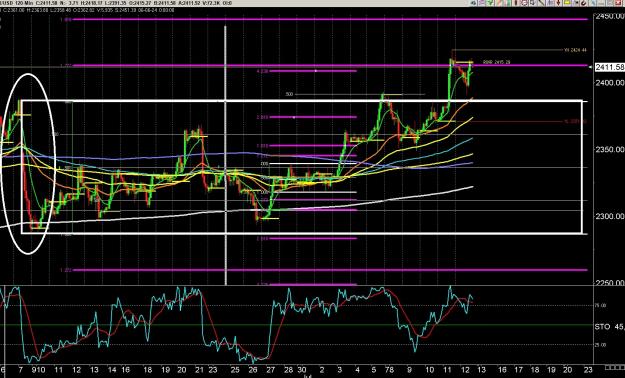The width and height of the screenshot is (625, 378).
Task: Click date label 25 on time axis
Action: pos(235,370)
